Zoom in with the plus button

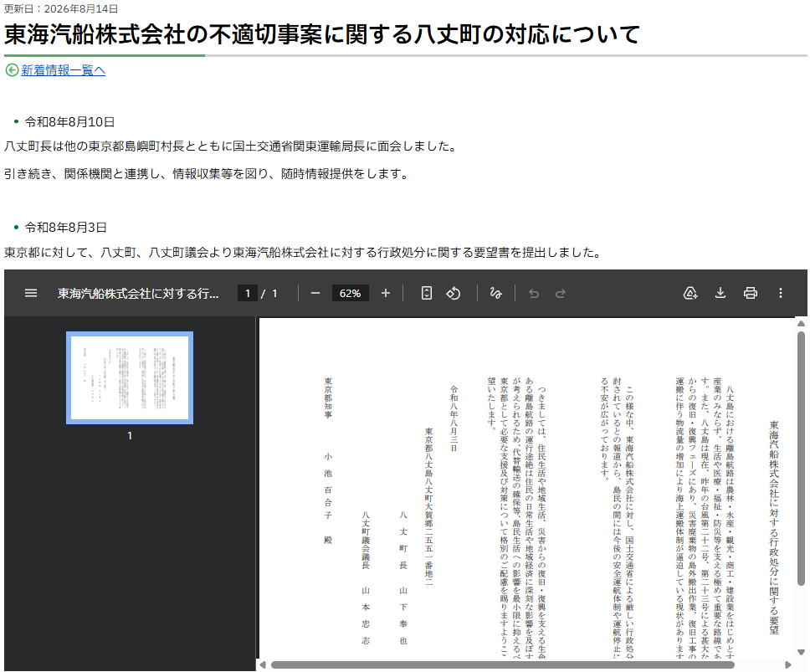[386, 294]
